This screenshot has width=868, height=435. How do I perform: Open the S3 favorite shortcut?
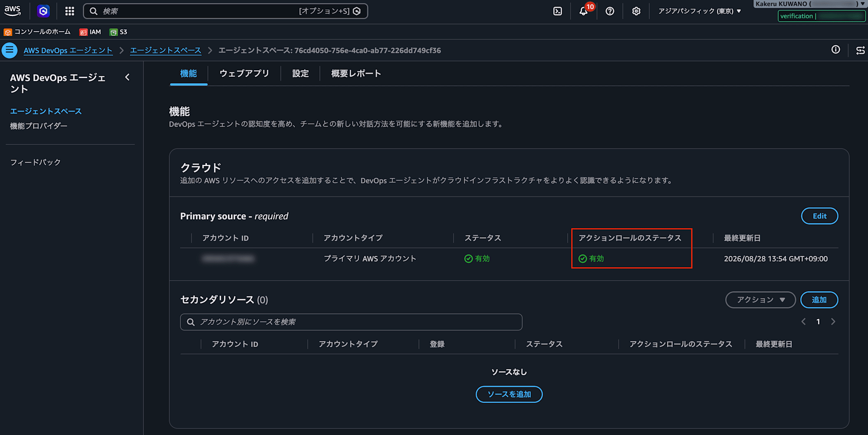coord(118,32)
